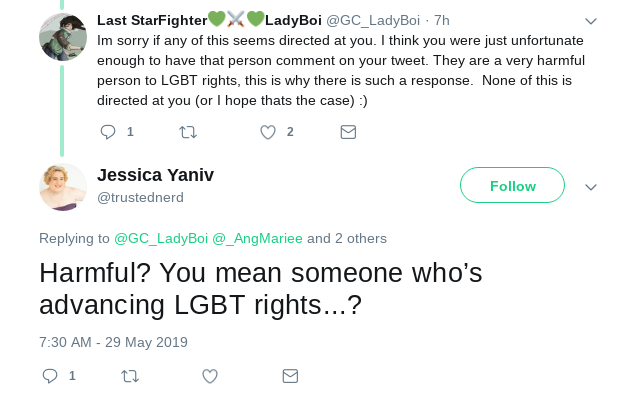Retweet Jessica Yaniv's tweet
Image resolution: width=633 pixels, height=413 pixels.
pyautogui.click(x=130, y=376)
